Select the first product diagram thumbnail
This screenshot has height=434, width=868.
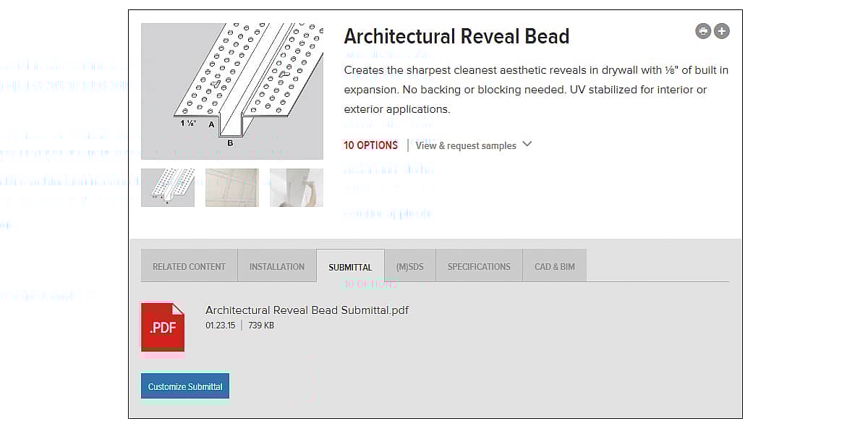coord(167,187)
